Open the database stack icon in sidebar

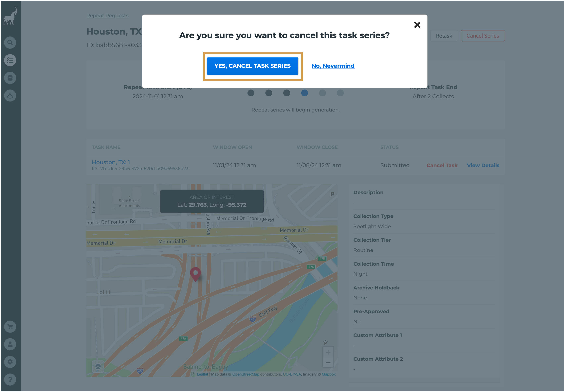(x=10, y=78)
